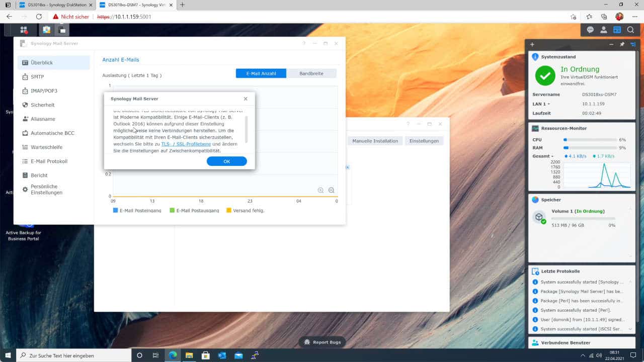
Task: Click the Windows search box
Action: click(x=73, y=355)
